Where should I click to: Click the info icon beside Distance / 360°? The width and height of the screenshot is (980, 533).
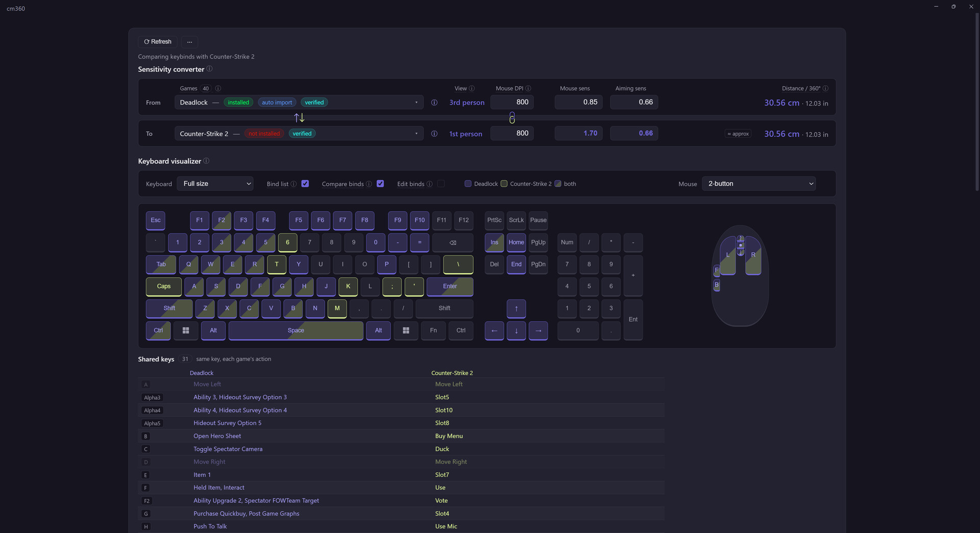(825, 88)
